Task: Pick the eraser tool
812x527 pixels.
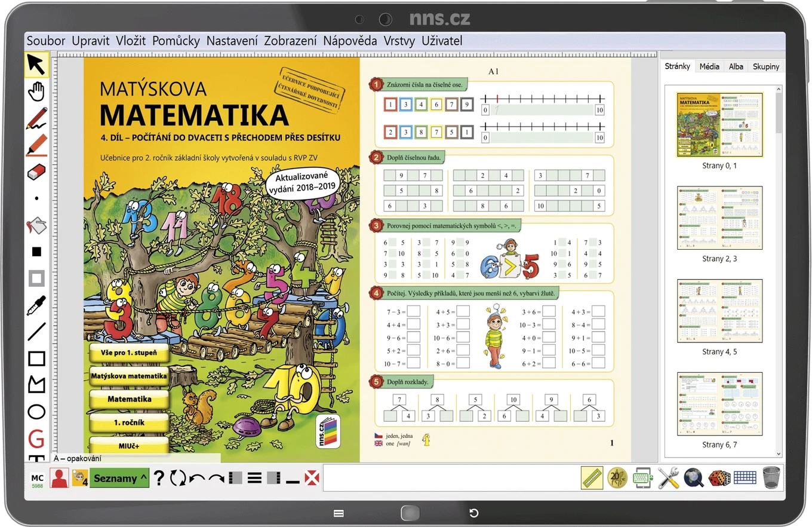Action: click(x=36, y=173)
